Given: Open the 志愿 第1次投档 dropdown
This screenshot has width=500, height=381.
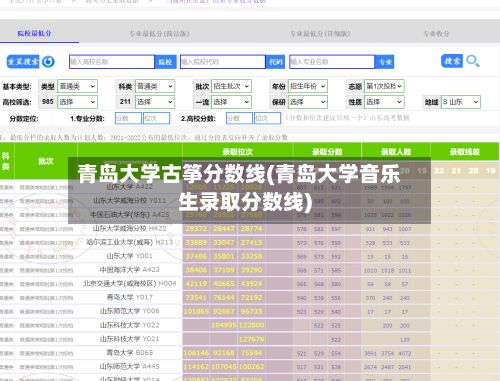Looking at the screenshot, I should point(384,86).
